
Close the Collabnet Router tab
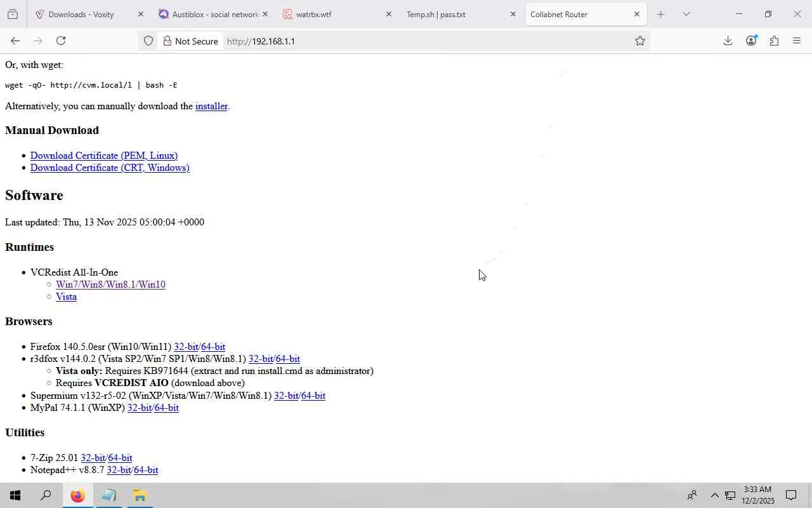pyautogui.click(x=637, y=14)
